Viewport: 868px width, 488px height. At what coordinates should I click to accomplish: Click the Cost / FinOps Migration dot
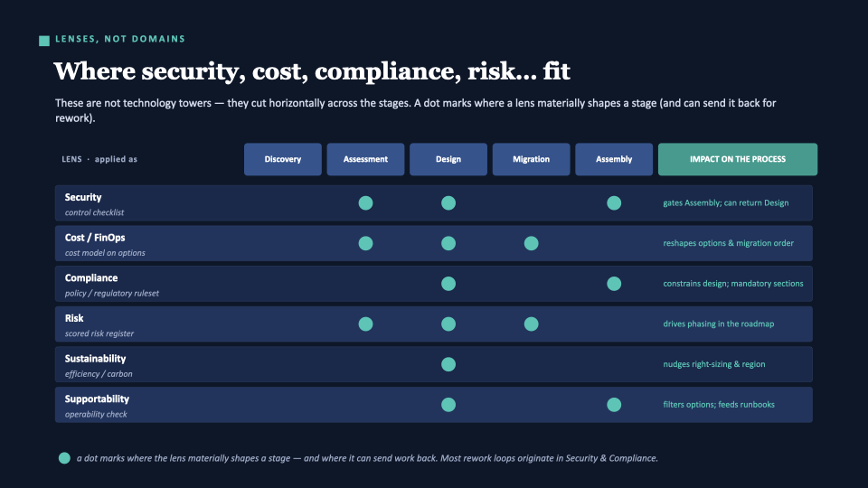[x=531, y=243]
